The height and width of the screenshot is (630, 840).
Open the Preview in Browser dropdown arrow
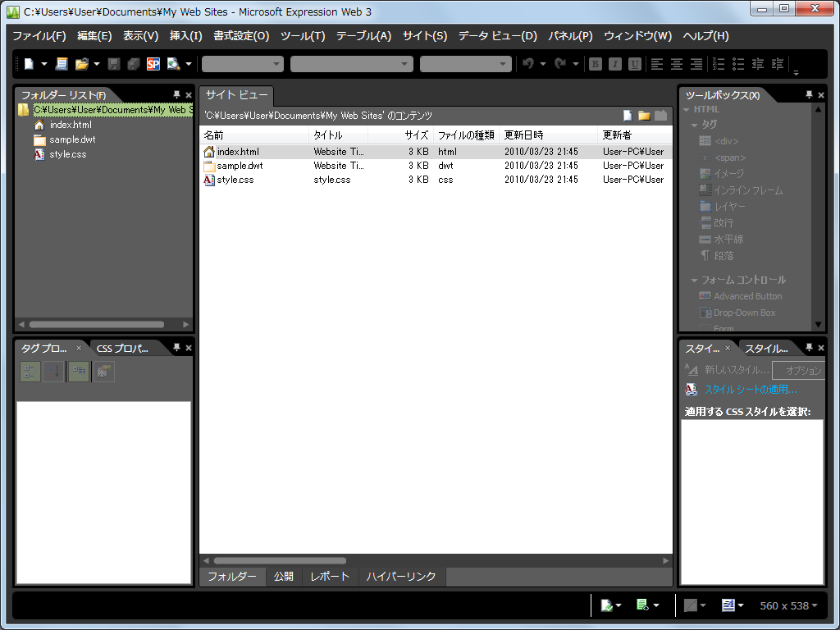point(189,64)
